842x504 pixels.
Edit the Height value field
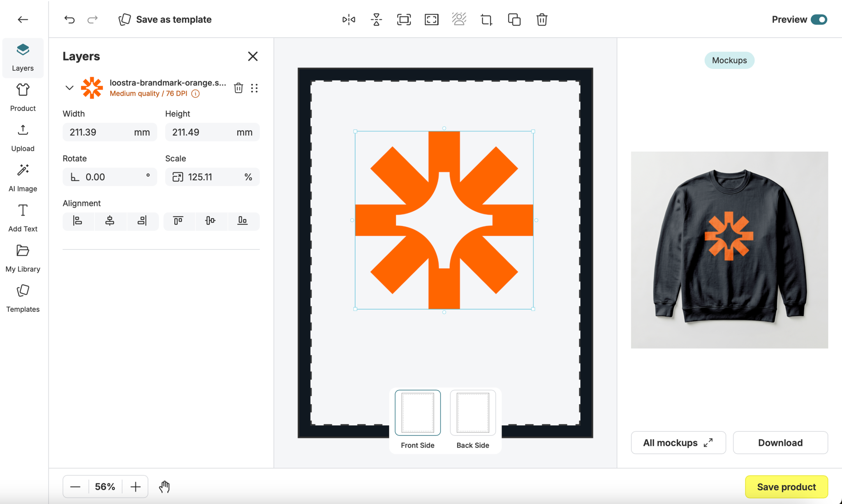click(212, 132)
